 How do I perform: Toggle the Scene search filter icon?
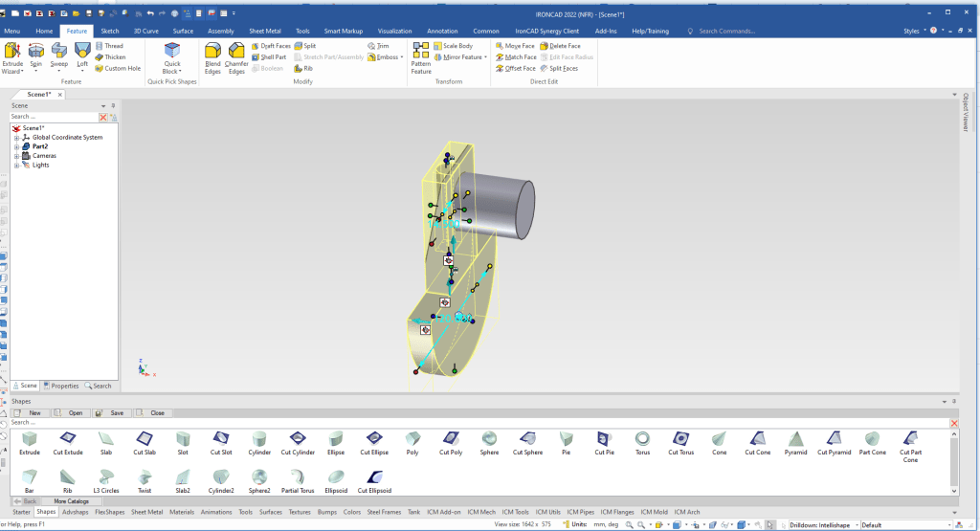tap(113, 117)
